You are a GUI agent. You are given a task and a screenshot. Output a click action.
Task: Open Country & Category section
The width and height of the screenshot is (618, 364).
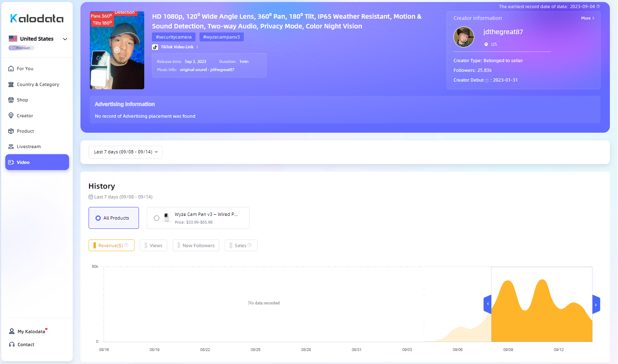(37, 84)
